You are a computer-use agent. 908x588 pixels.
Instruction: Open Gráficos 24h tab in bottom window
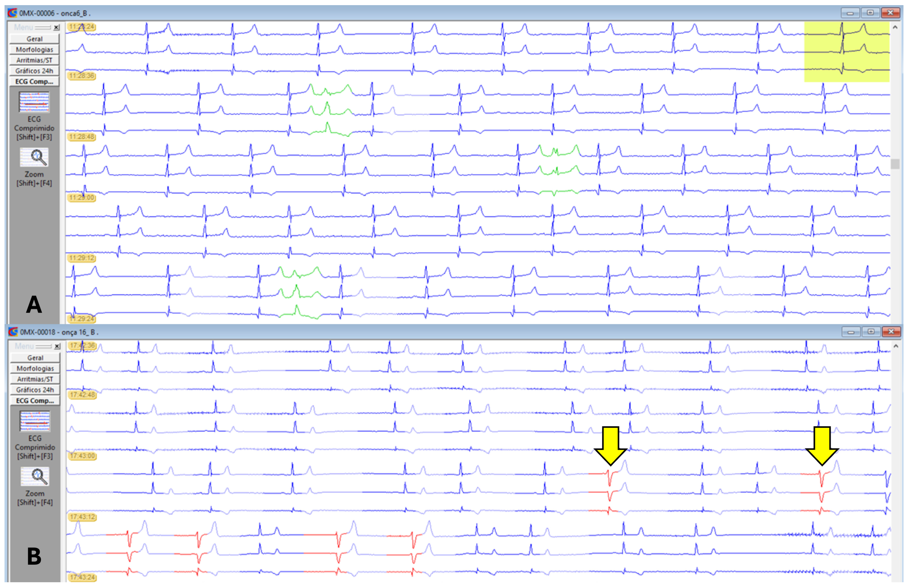[35, 390]
